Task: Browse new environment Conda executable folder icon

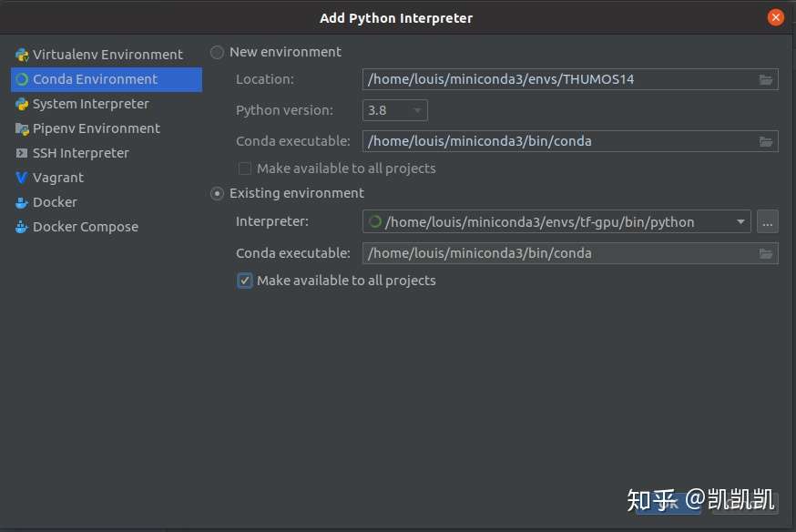Action: coord(766,141)
